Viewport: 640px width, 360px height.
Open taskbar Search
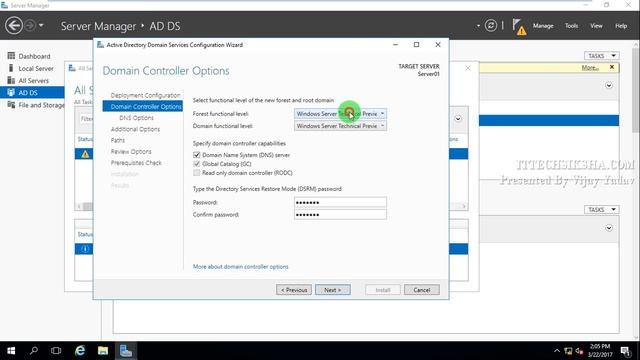click(34, 351)
